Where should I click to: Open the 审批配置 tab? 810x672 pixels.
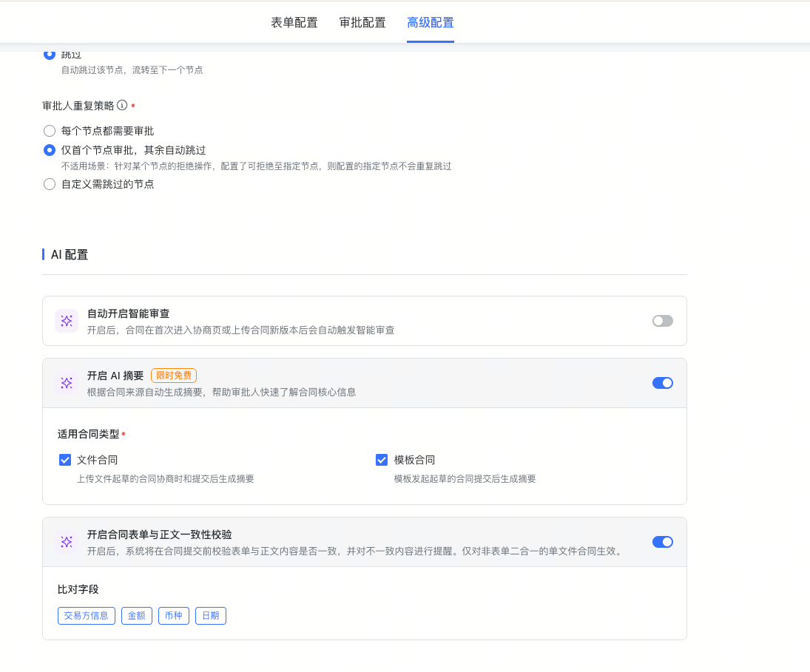[x=362, y=23]
